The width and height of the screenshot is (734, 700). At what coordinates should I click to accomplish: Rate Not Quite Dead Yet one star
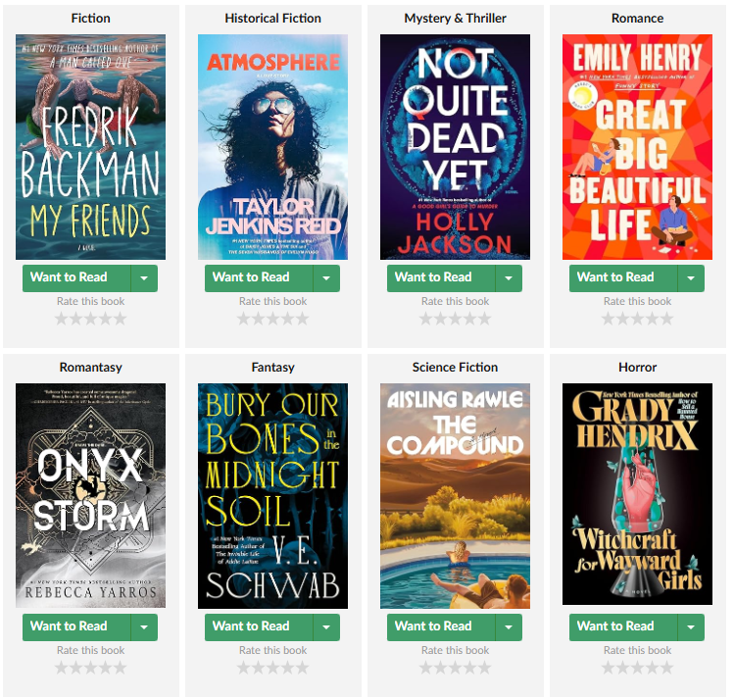(425, 319)
